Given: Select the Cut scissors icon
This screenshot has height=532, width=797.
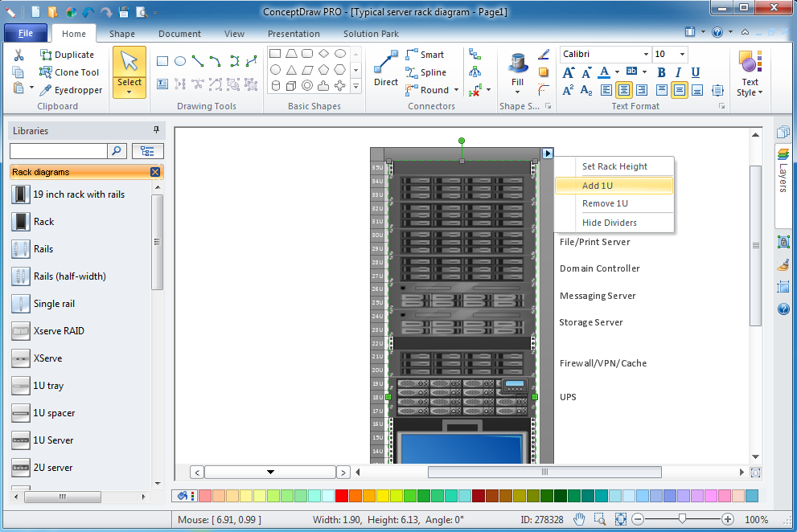Looking at the screenshot, I should [x=18, y=55].
